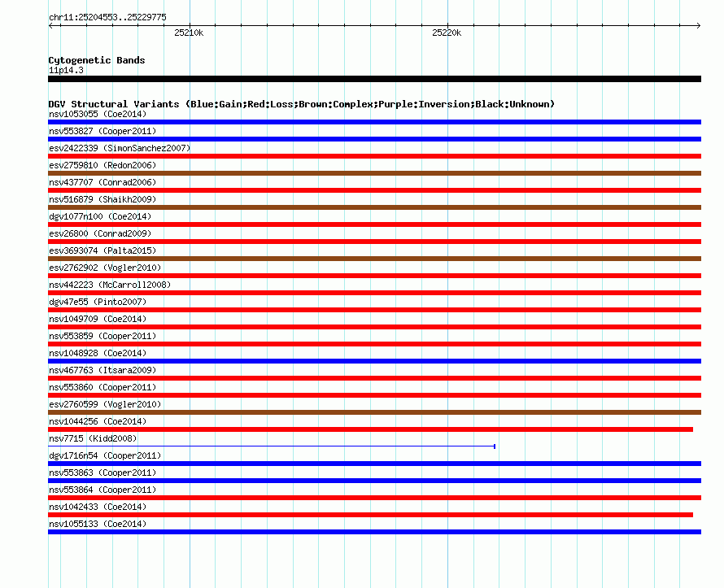The width and height of the screenshot is (724, 588).
Task: Open esv3693074 (Palta2015) variant
Action: (102, 250)
